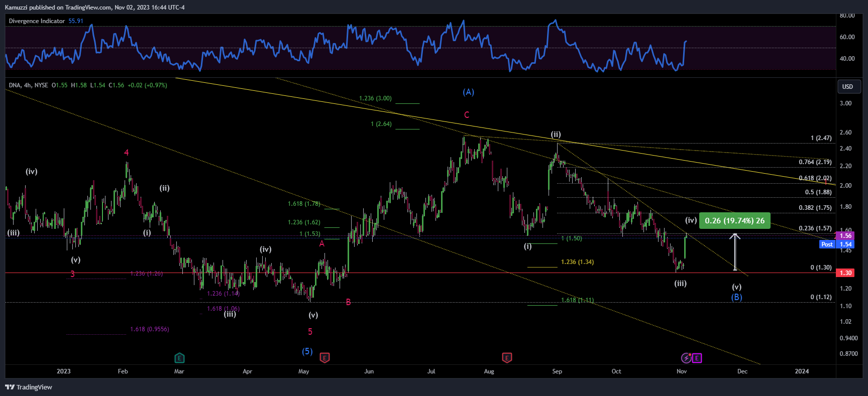868x396 pixels.
Task: Click the purple extension label 1.618 (0.9556)
Action: 150,329
